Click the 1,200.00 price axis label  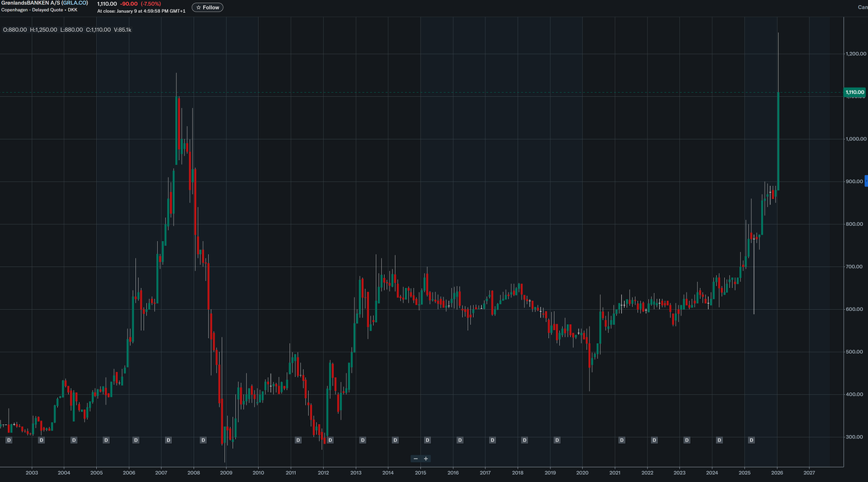(856, 54)
